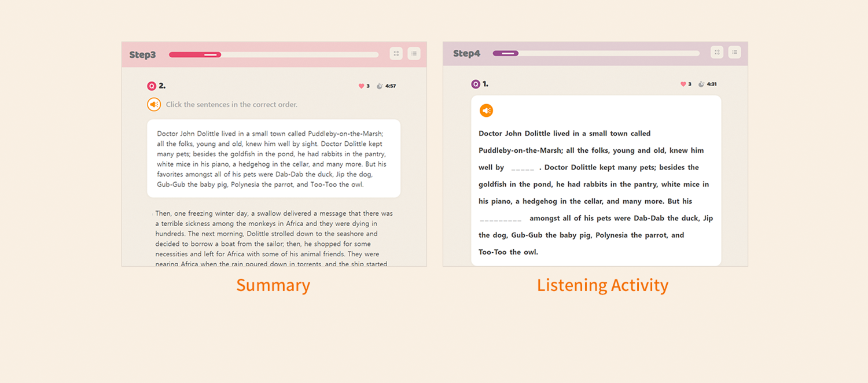Click the timer icon showing 4:57
Viewport: 868px width, 383px height.
pyautogui.click(x=380, y=86)
